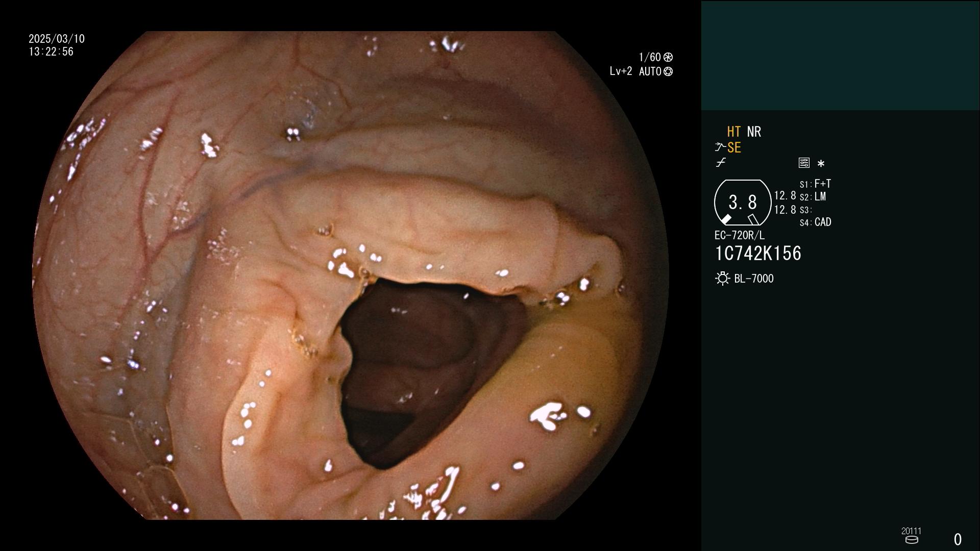Screen dimensions: 980x551
Task: Click the 12.8 value beside S2
Action: tap(785, 196)
